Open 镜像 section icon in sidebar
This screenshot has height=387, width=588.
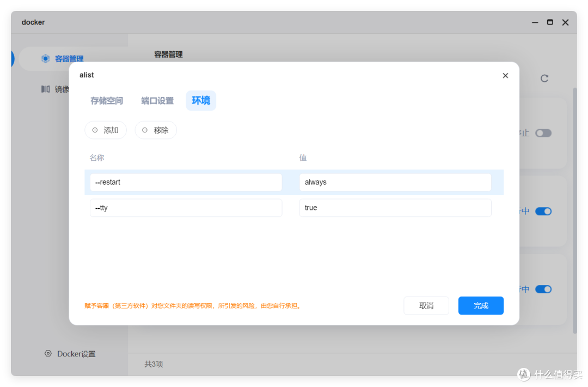coord(45,89)
